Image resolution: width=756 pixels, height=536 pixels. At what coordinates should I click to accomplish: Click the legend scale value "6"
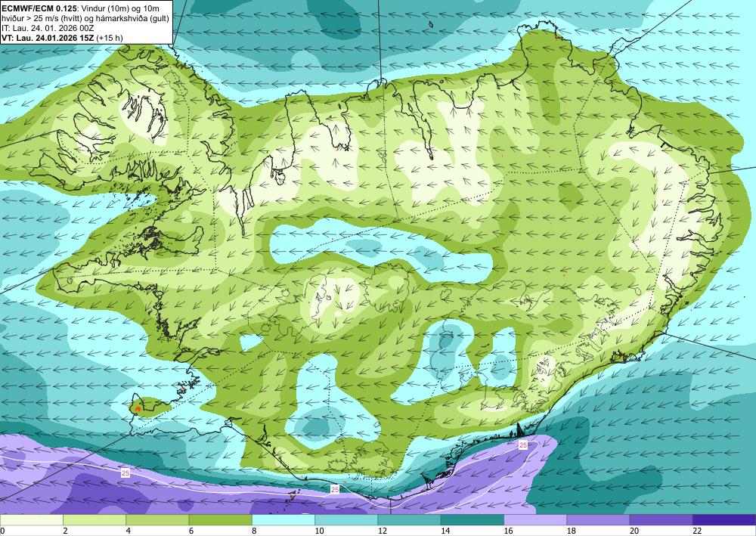pos(191,531)
